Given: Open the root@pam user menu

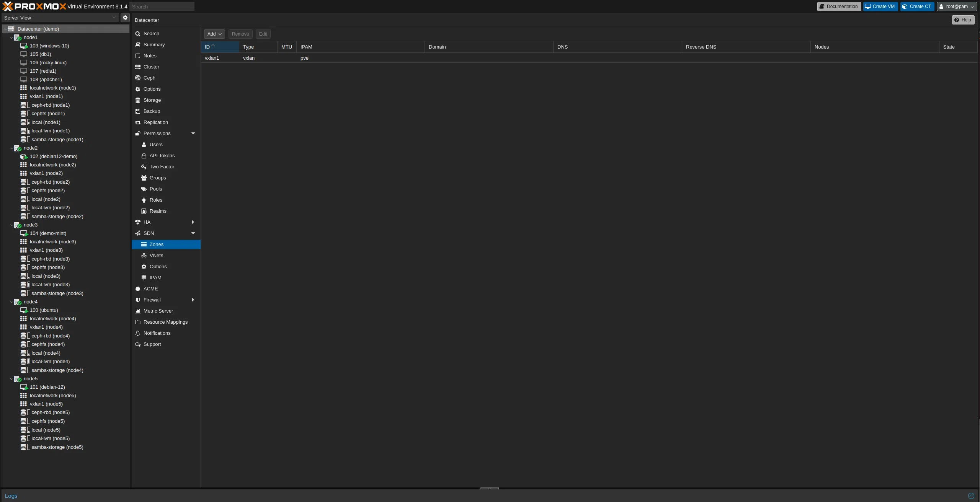Looking at the screenshot, I should (956, 7).
